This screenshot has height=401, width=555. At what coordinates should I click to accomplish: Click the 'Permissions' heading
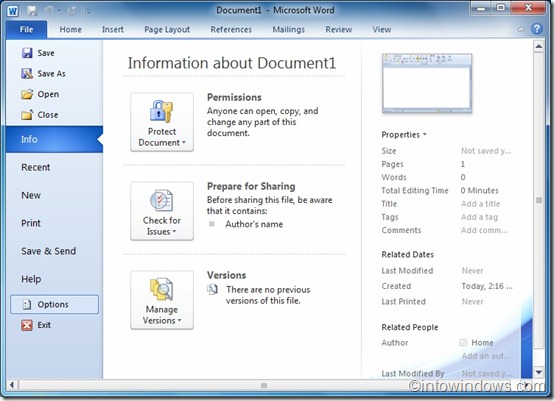tap(234, 97)
